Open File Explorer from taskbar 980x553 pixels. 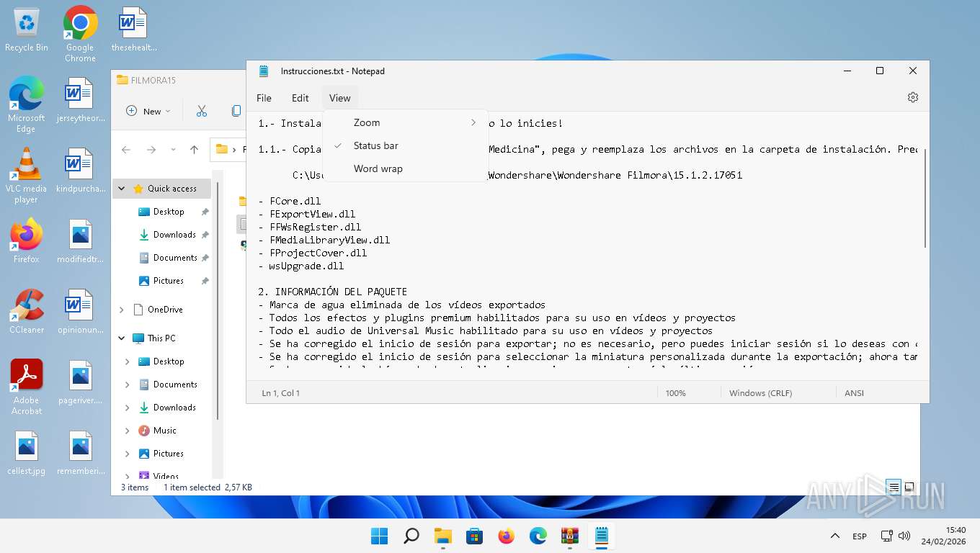[x=442, y=536]
